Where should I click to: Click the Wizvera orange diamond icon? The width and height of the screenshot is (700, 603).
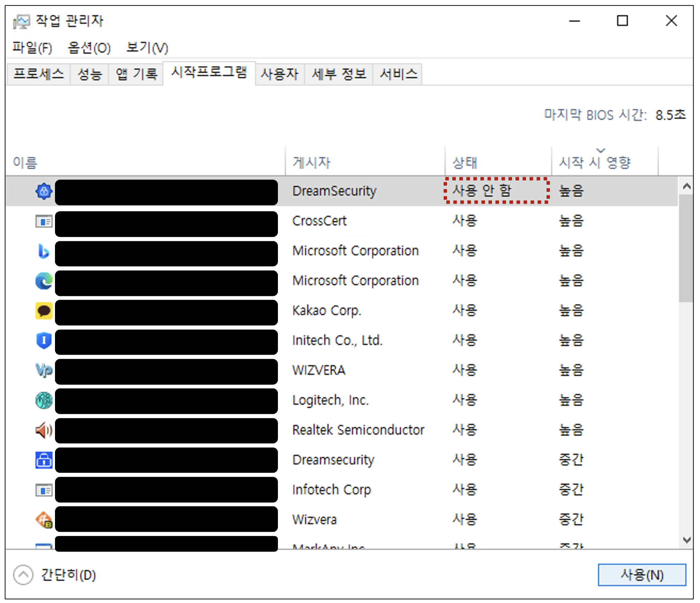coord(44,520)
